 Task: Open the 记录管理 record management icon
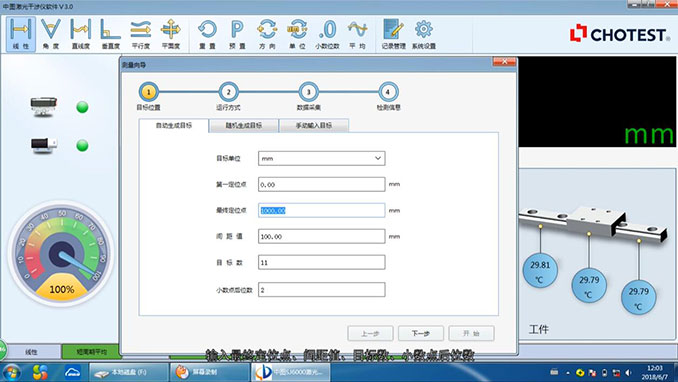coord(393,34)
